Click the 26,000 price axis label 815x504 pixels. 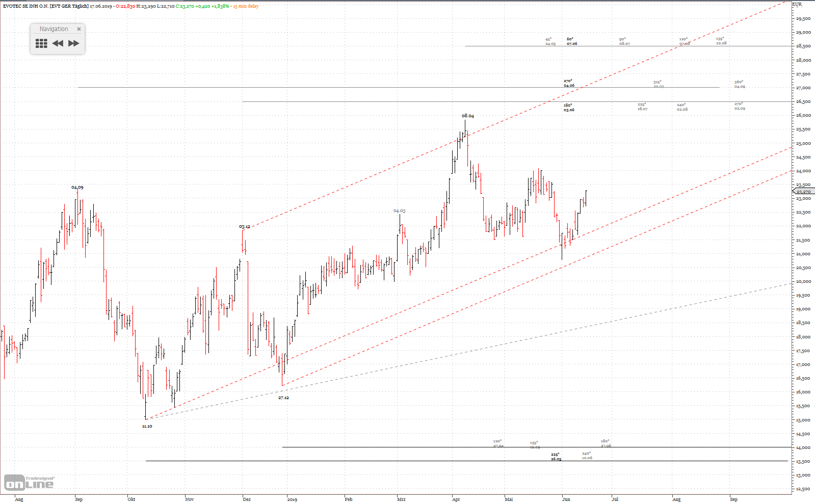point(803,115)
